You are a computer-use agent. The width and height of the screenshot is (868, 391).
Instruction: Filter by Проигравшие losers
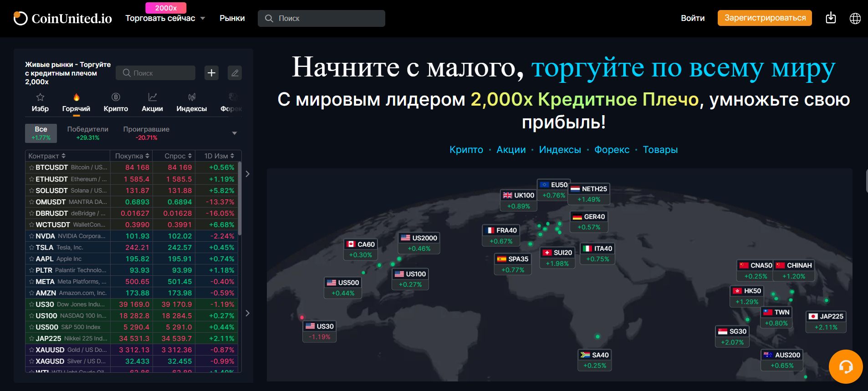146,133
